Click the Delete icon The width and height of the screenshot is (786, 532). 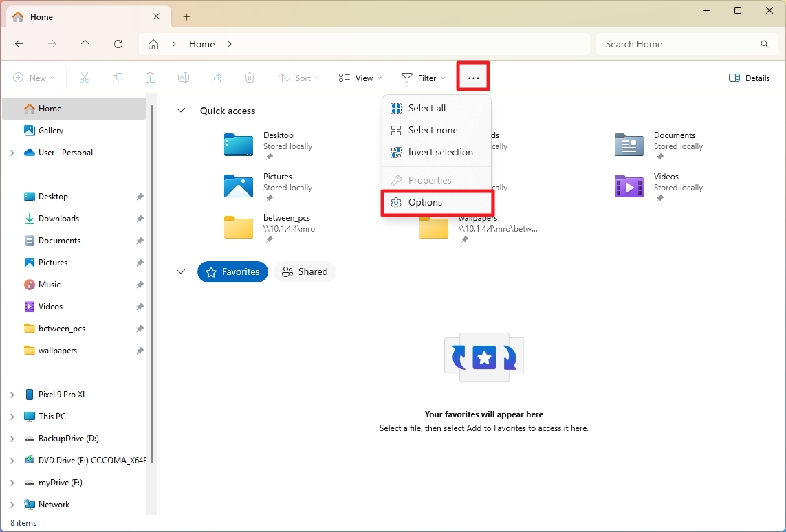(x=249, y=78)
